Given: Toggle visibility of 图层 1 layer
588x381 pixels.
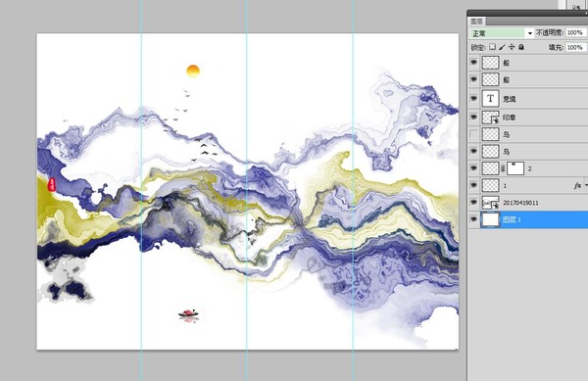Looking at the screenshot, I should pos(474,219).
